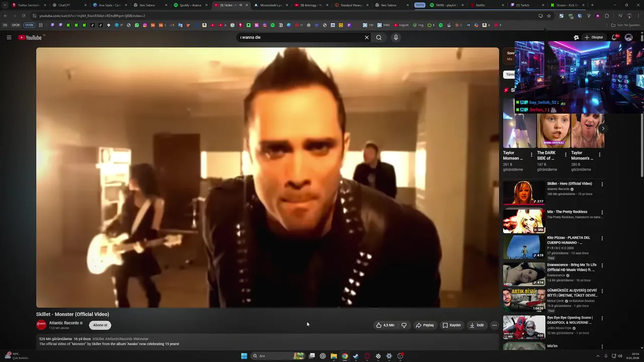
Task: Open the Oluştur create button
Action: tap(594, 37)
